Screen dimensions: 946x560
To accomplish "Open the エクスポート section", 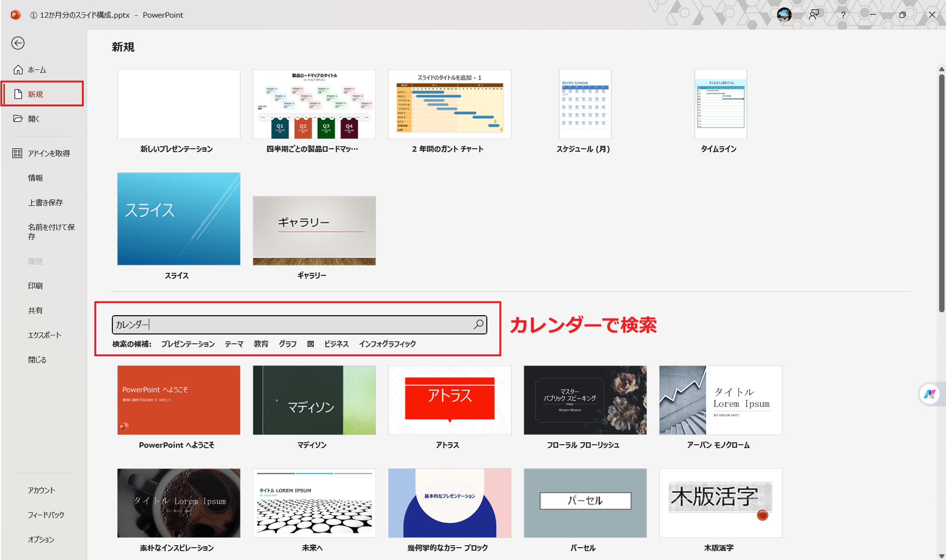I will click(44, 334).
